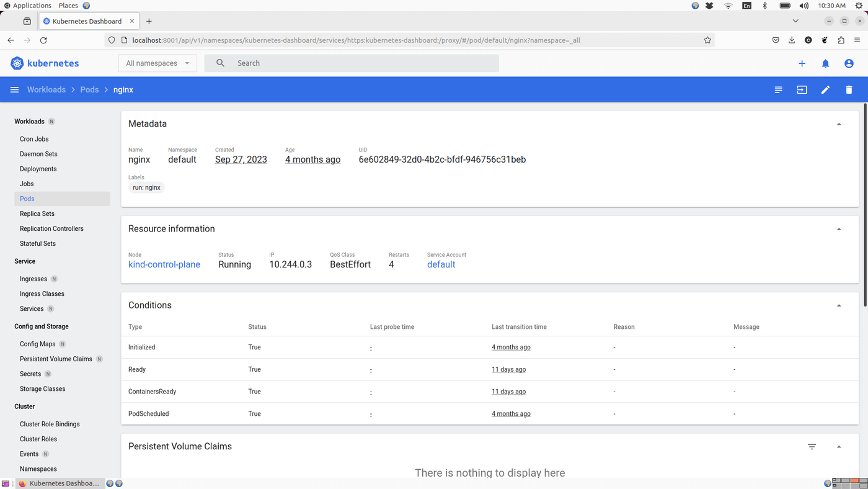Bookmark this page with star icon
Viewport: 868px width, 489px height.
[707, 40]
